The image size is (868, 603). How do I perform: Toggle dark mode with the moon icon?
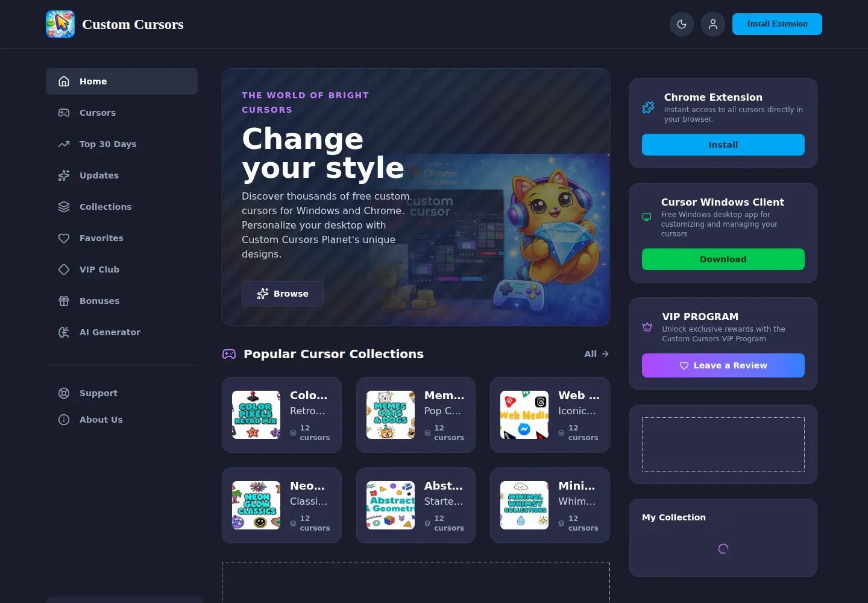coord(682,24)
